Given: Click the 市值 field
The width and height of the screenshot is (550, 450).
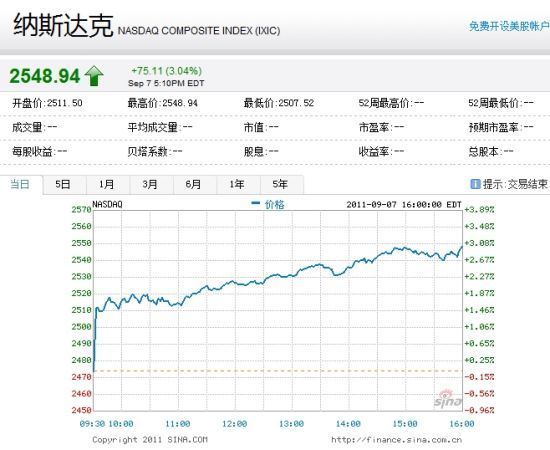Looking at the screenshot, I should point(261,127).
